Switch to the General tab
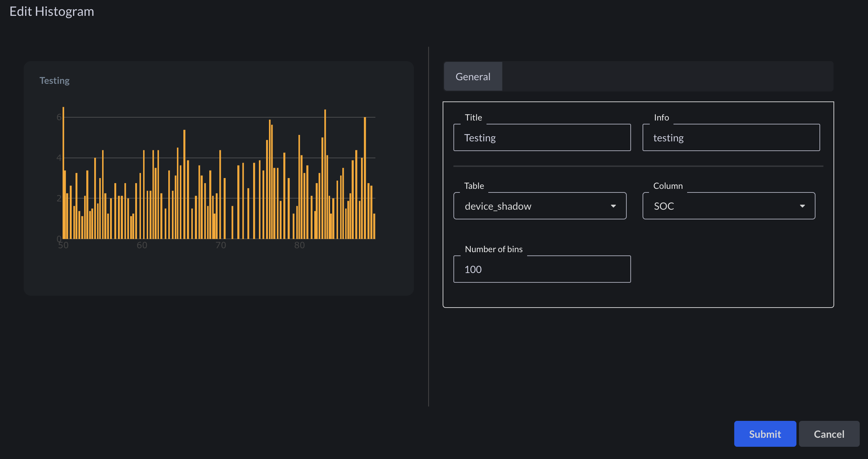Image resolution: width=868 pixels, height=459 pixels. [473, 77]
